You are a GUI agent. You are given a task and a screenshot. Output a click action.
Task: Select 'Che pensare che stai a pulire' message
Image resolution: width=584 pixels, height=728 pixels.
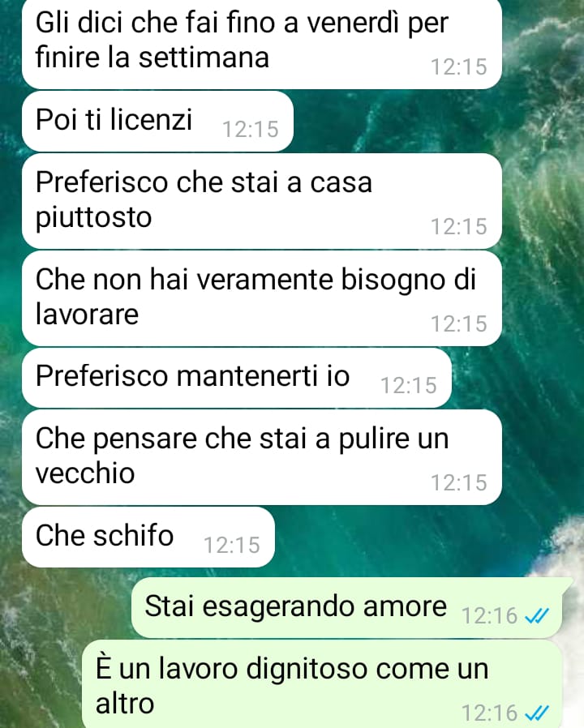(x=261, y=457)
